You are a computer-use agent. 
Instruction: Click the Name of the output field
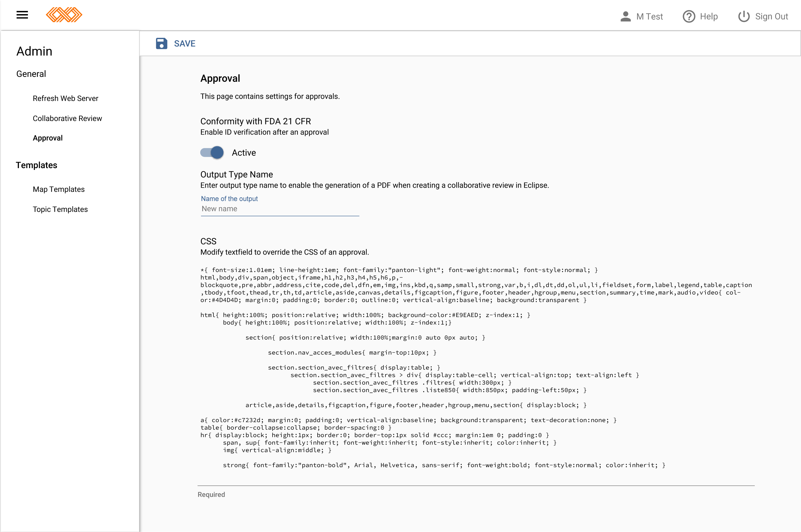[x=280, y=209]
